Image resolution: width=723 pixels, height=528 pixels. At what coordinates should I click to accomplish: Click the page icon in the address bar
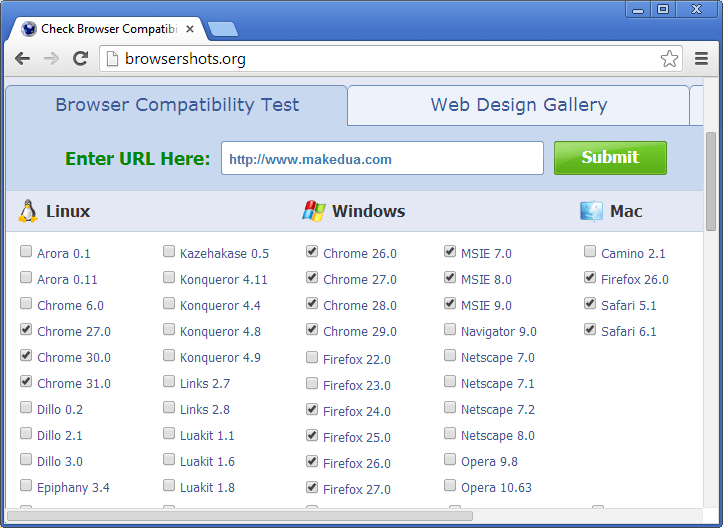point(112,59)
